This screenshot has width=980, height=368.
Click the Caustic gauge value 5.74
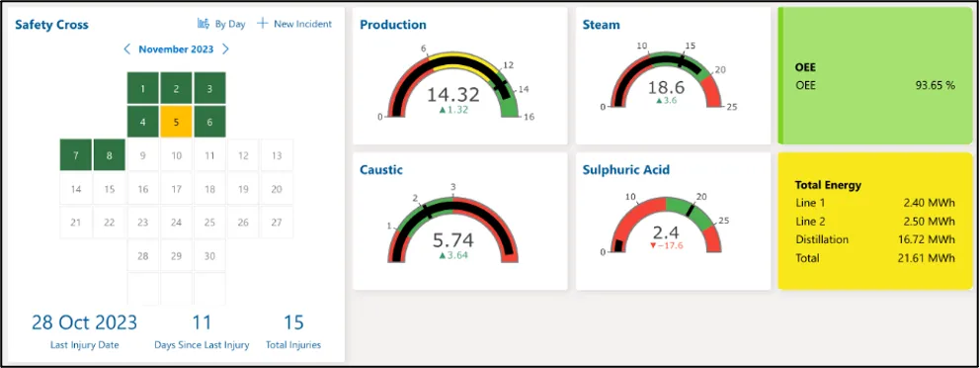coord(453,240)
